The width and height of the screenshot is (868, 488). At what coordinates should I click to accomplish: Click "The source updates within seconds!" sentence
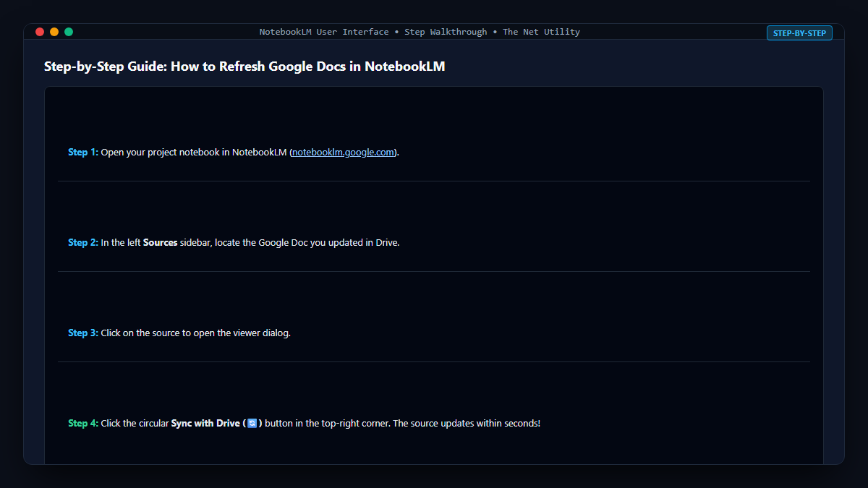tap(467, 424)
